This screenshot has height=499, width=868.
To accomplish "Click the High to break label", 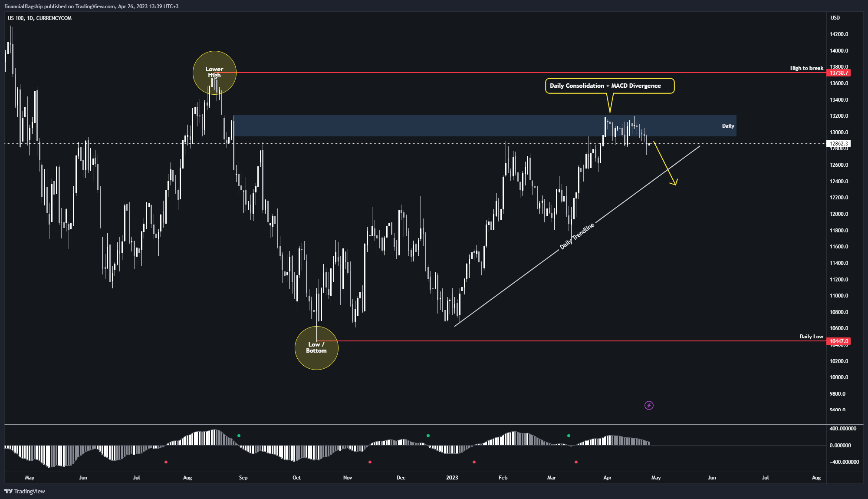I will 806,68.
